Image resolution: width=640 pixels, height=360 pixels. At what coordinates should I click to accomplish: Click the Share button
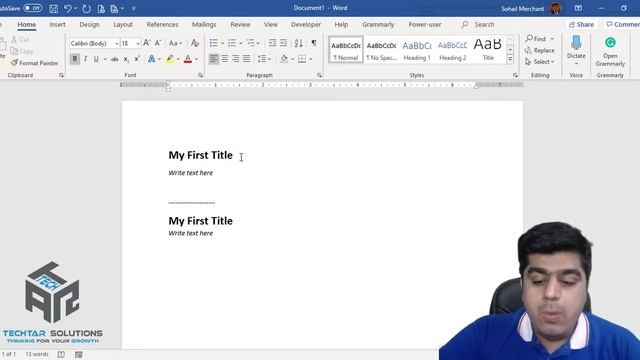tap(581, 24)
